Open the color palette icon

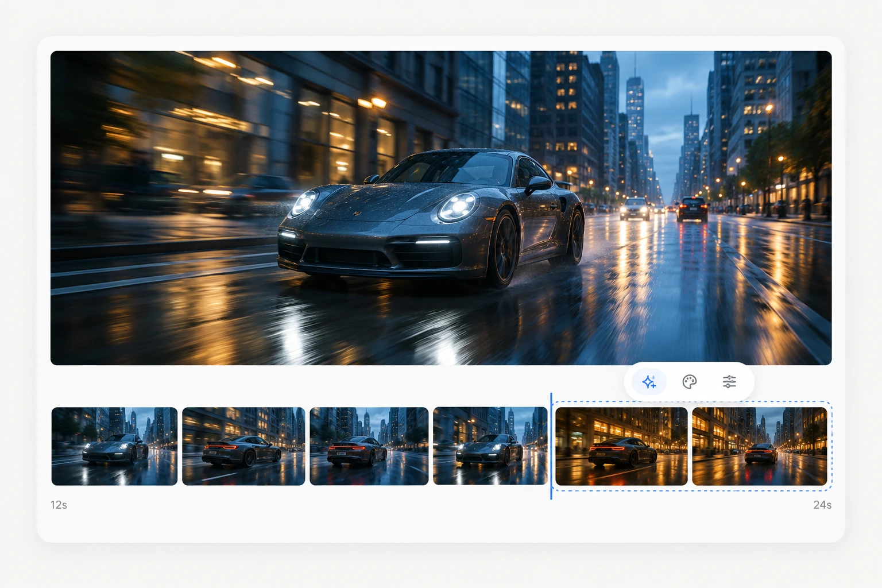point(689,382)
